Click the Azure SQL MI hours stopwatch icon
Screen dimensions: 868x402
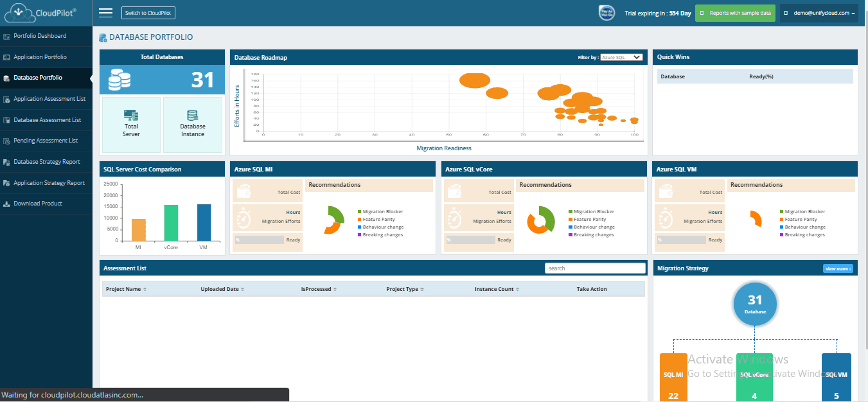click(x=244, y=217)
